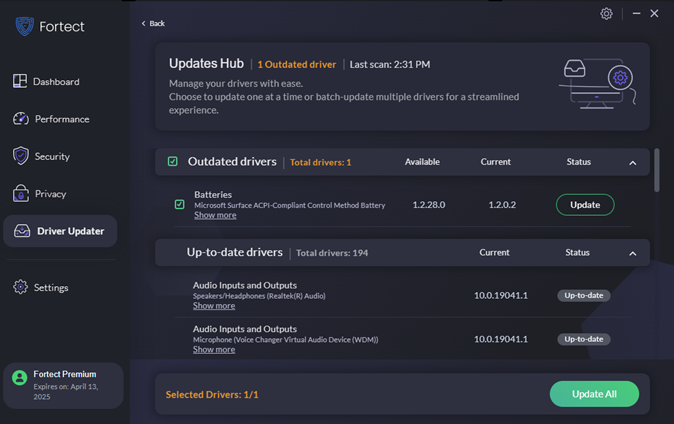Click the Settings gear sidebar icon
The image size is (674, 424).
pos(20,288)
